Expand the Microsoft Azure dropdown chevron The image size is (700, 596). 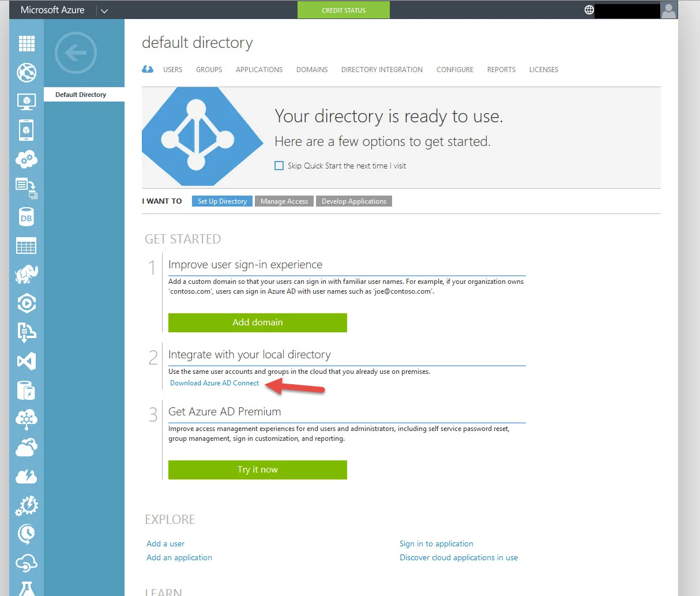tap(104, 10)
